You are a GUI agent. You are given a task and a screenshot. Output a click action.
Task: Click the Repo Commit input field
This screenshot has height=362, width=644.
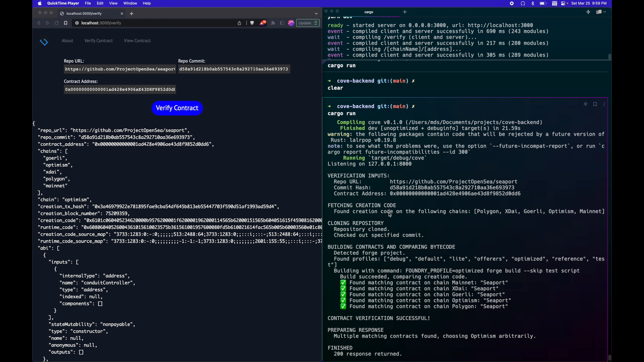(234, 69)
